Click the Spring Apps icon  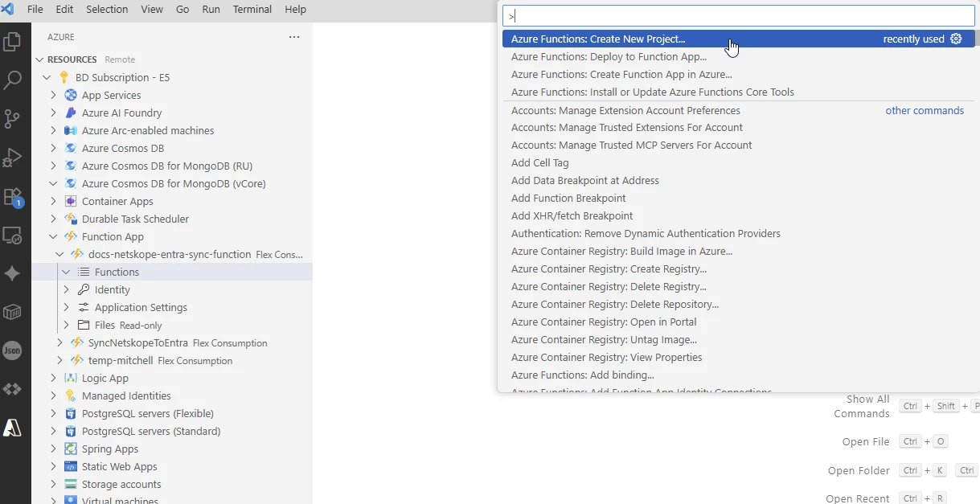click(x=71, y=449)
